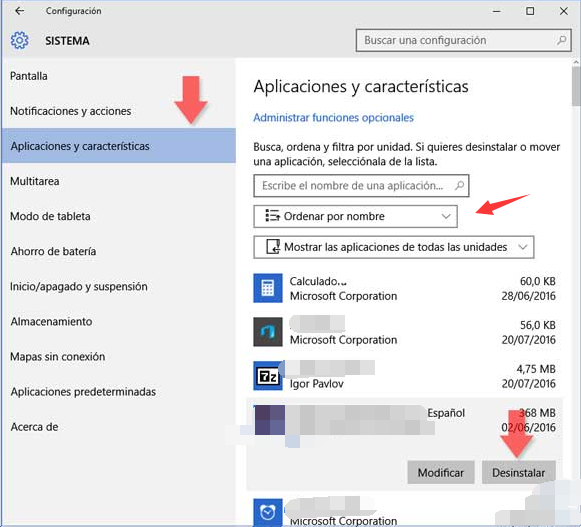581x527 pixels.
Task: Click the drive icon in Mostrar las aplicaciones
Action: (273, 247)
